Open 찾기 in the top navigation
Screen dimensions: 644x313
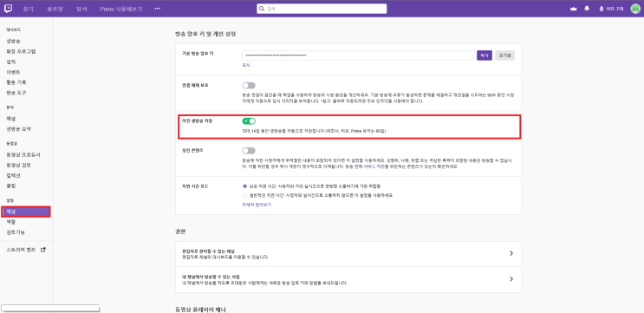click(x=29, y=9)
